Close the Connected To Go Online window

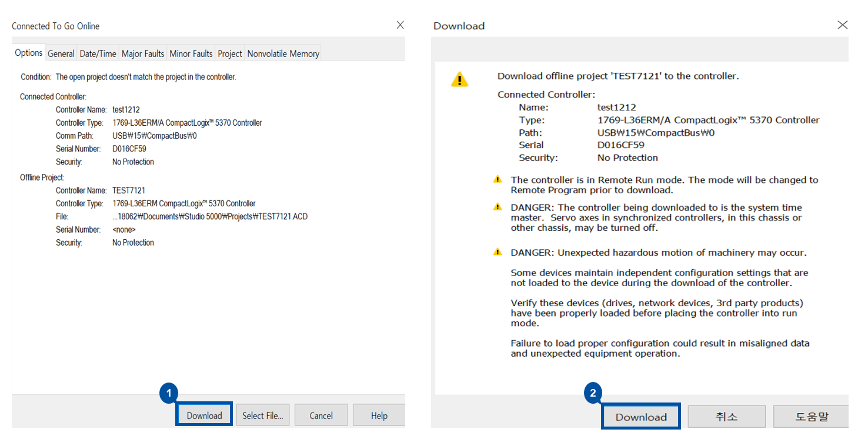click(400, 25)
